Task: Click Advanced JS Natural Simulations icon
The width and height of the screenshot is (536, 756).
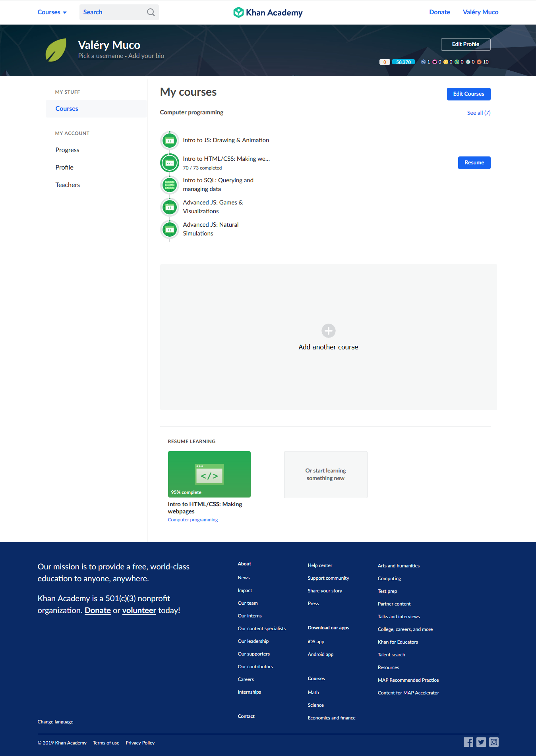Action: [170, 229]
